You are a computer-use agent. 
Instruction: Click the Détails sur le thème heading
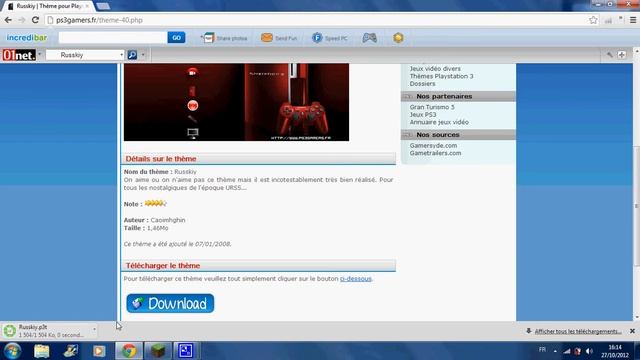click(x=161, y=159)
